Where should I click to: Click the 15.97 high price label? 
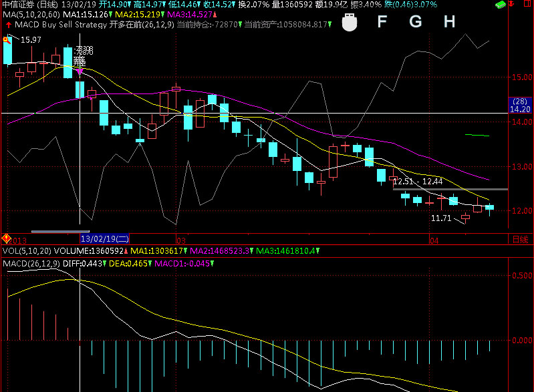(31, 40)
